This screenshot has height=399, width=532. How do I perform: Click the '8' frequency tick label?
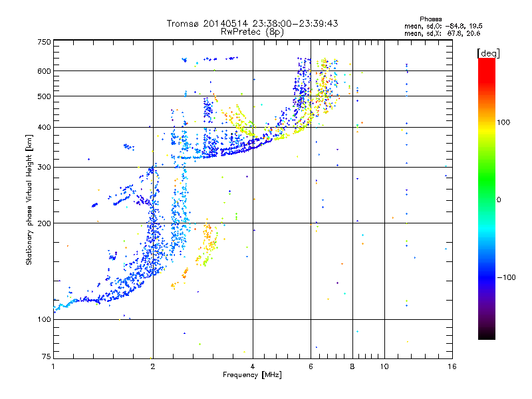pos(352,366)
